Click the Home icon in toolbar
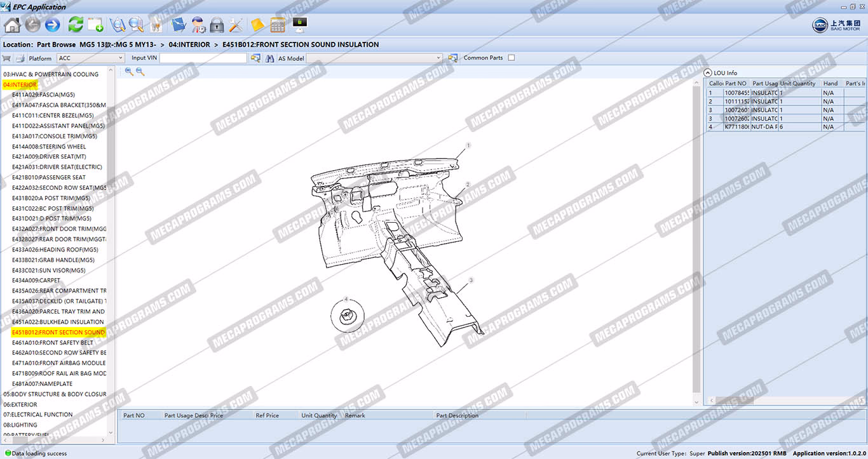The width and height of the screenshot is (868, 459). (12, 25)
